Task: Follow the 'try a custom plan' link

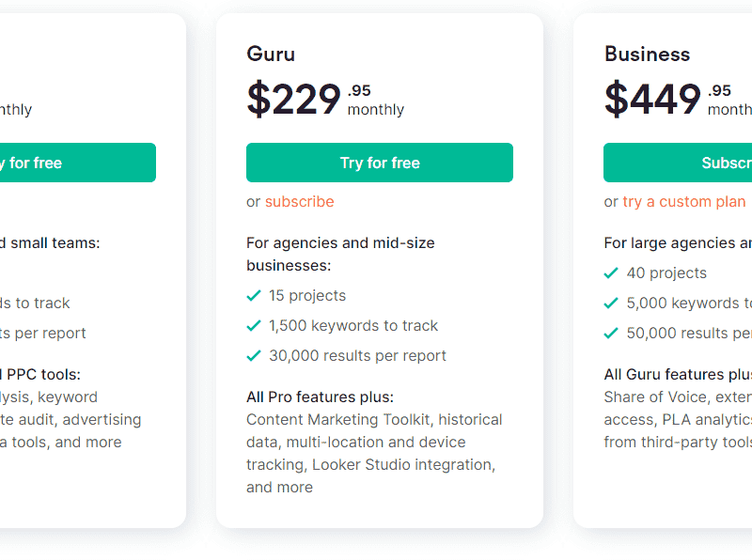Action: pos(683,201)
